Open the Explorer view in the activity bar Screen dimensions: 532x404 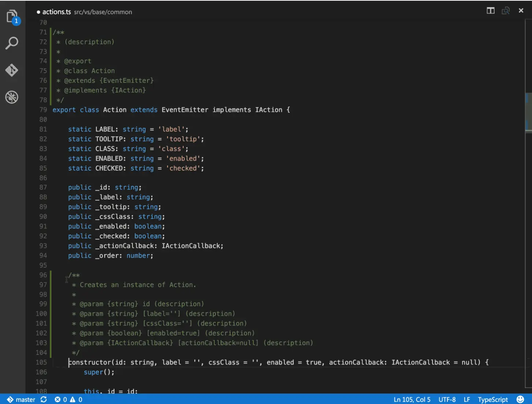click(12, 16)
